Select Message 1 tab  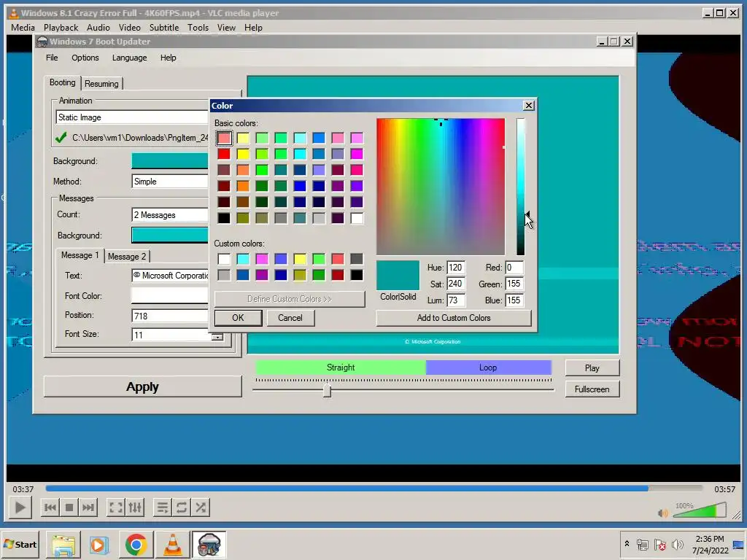click(80, 255)
